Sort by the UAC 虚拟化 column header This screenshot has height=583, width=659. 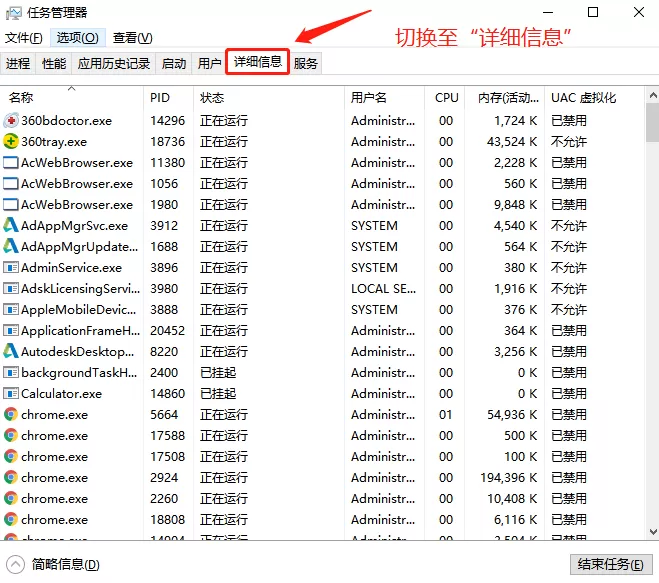(x=594, y=98)
